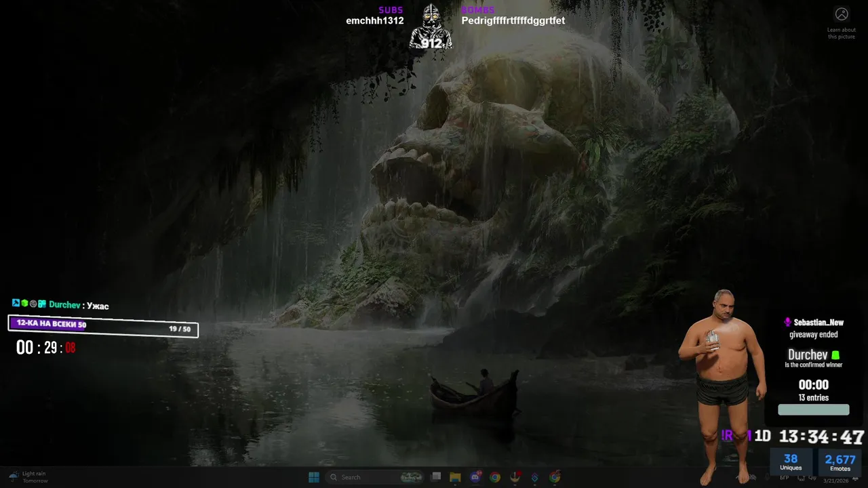Open the rightmost Chrome icon on taskbar

(x=555, y=477)
